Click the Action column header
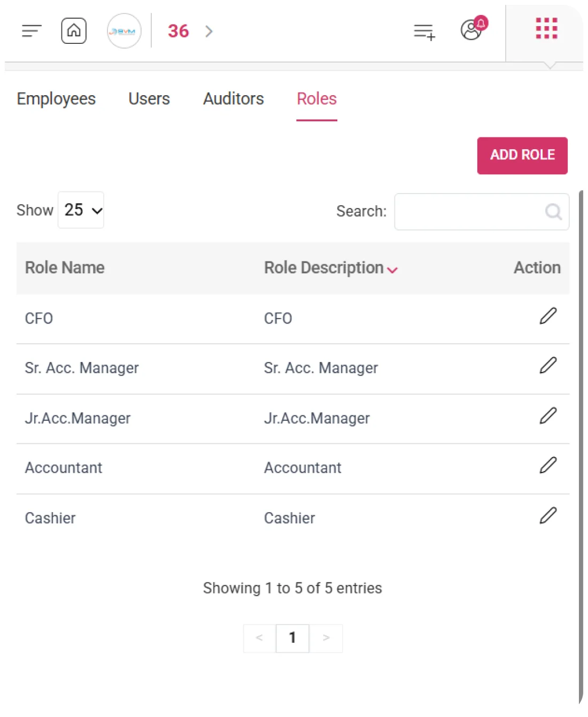Image resolution: width=588 pixels, height=717 pixels. click(x=537, y=268)
